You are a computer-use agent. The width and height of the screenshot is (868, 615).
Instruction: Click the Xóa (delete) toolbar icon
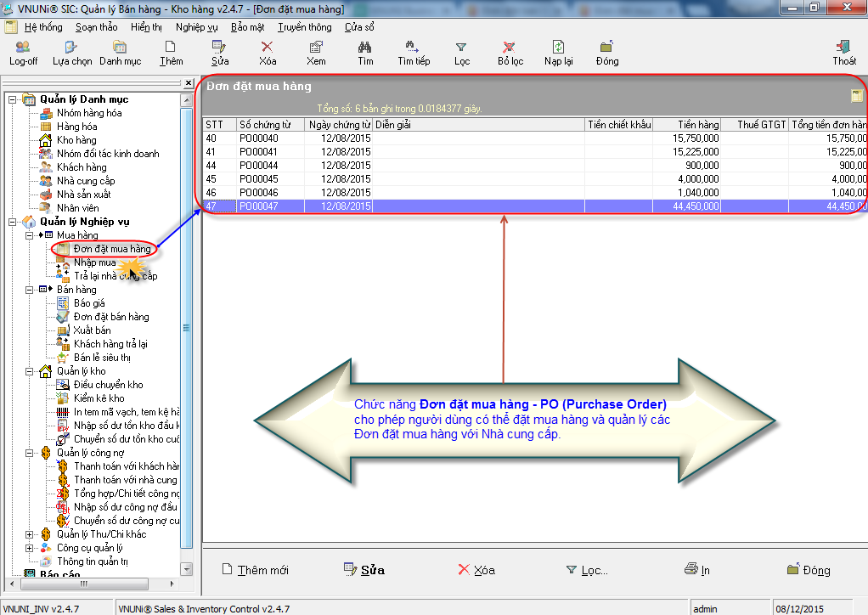pos(267,48)
